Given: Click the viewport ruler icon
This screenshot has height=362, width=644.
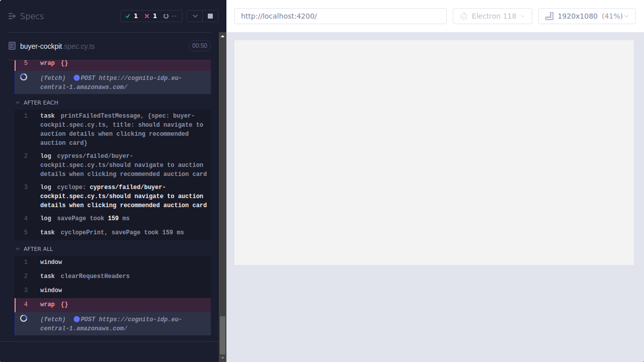Looking at the screenshot, I should coord(549,16).
